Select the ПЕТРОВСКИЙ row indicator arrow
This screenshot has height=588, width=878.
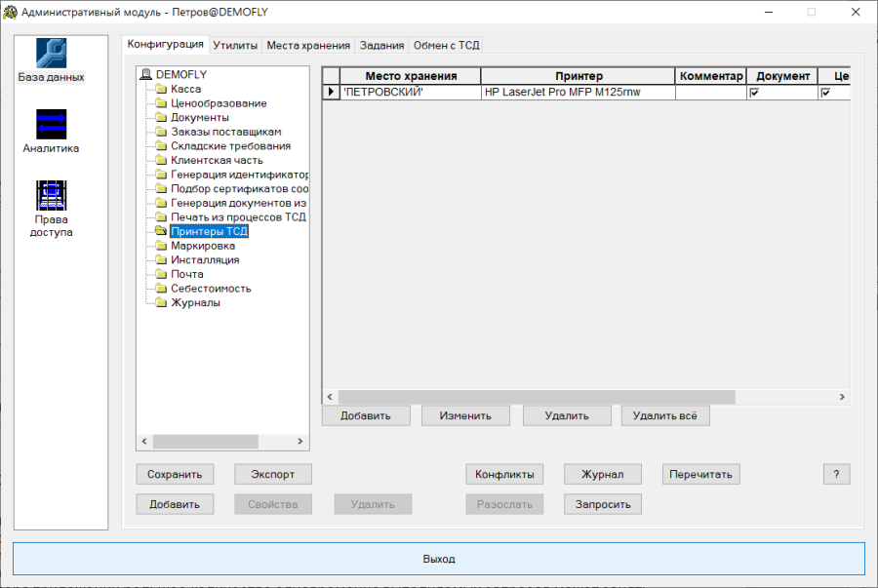331,92
